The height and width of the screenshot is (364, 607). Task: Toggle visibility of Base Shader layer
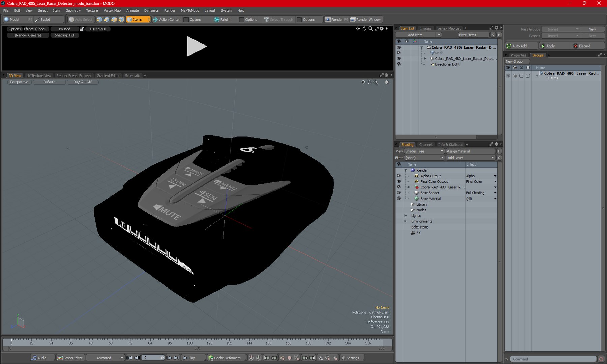pyautogui.click(x=399, y=193)
